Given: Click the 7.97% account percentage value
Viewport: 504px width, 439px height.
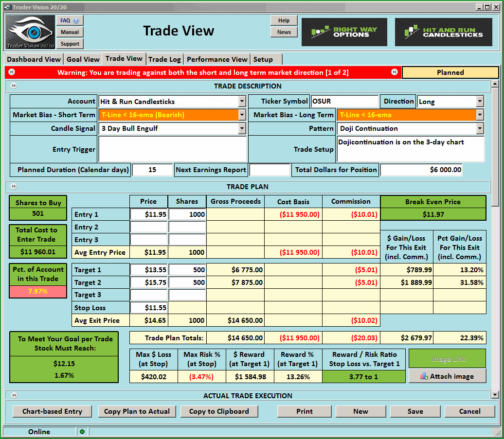Looking at the screenshot, I should [38, 291].
